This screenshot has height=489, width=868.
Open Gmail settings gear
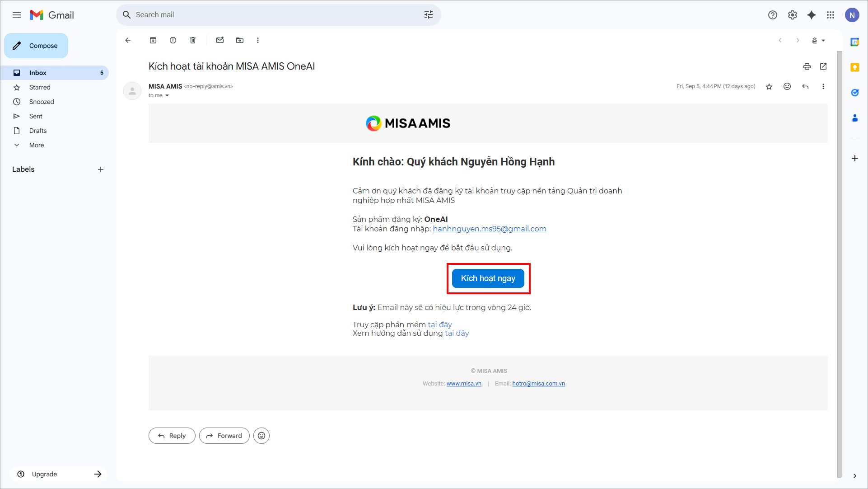[793, 15]
